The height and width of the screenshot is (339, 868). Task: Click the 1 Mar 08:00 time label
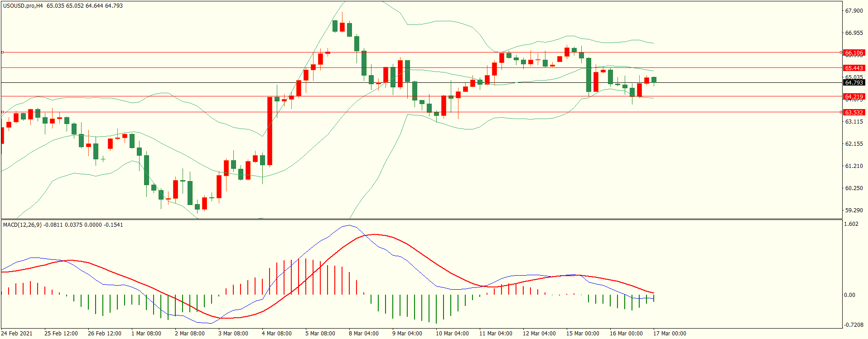pos(146,334)
